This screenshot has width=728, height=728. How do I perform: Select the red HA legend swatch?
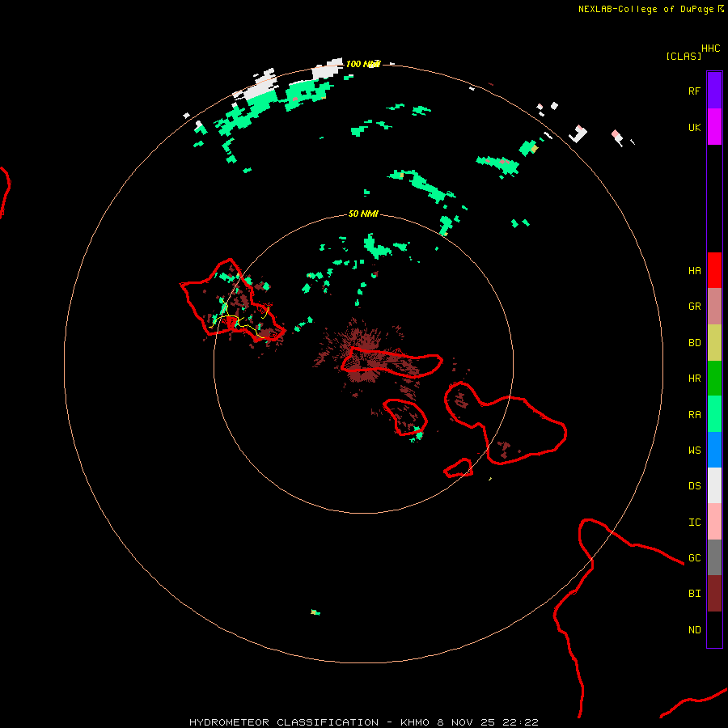pyautogui.click(x=714, y=270)
